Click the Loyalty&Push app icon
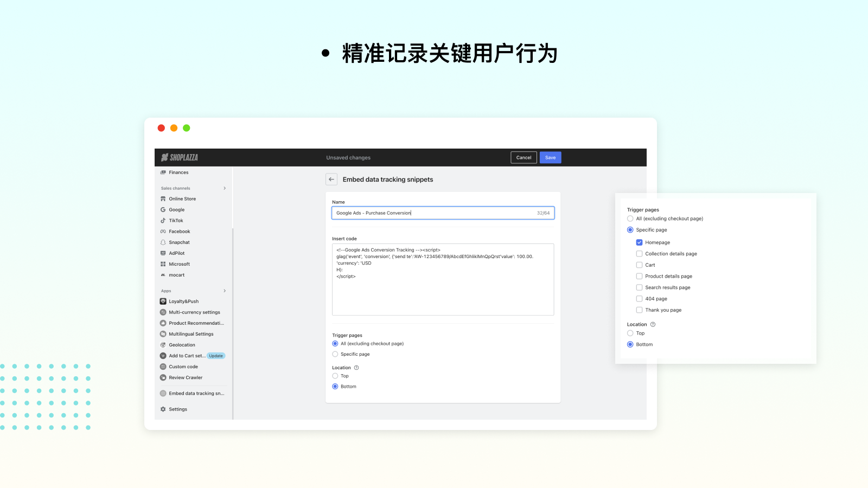Image resolution: width=868 pixels, height=488 pixels. pyautogui.click(x=163, y=301)
